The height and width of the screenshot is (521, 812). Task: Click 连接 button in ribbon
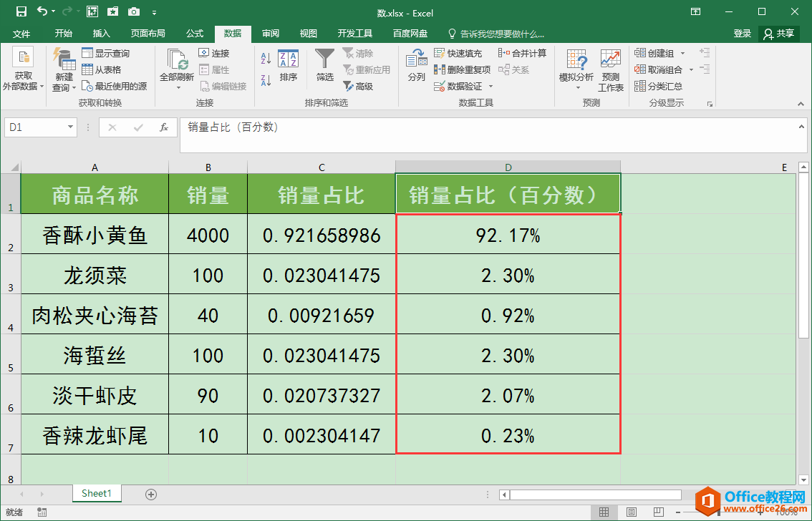(214, 53)
